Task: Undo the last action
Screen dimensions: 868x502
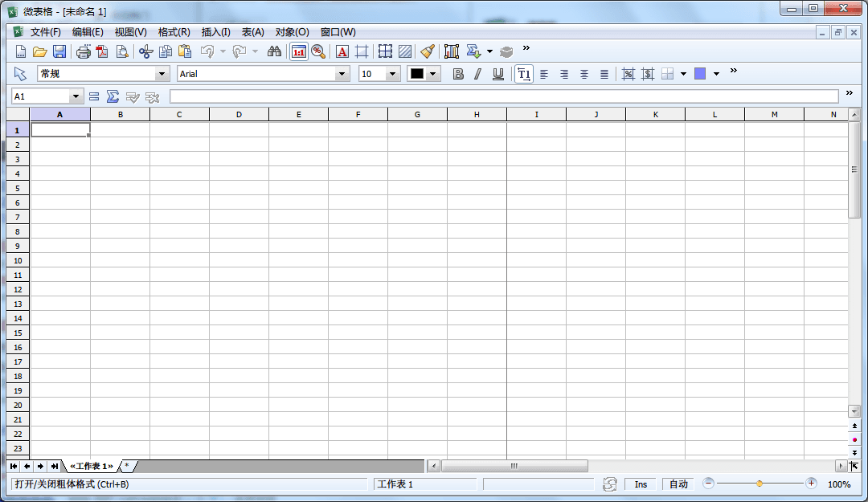Action: pyautogui.click(x=207, y=52)
